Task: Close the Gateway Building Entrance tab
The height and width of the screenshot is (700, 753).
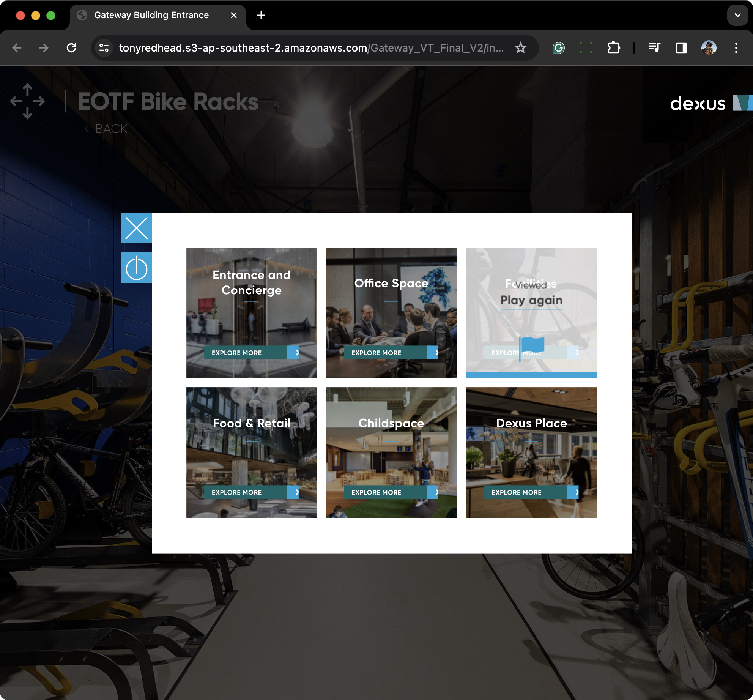Action: (x=234, y=15)
